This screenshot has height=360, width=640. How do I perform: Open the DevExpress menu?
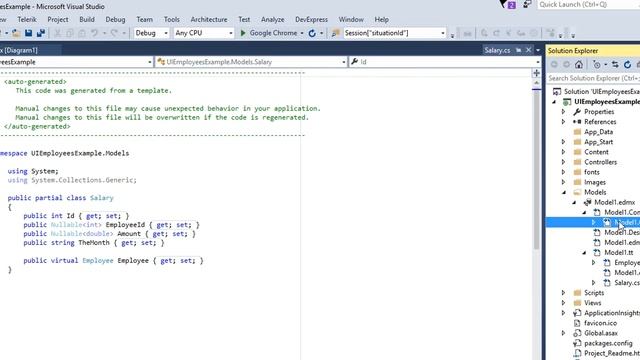click(x=311, y=20)
